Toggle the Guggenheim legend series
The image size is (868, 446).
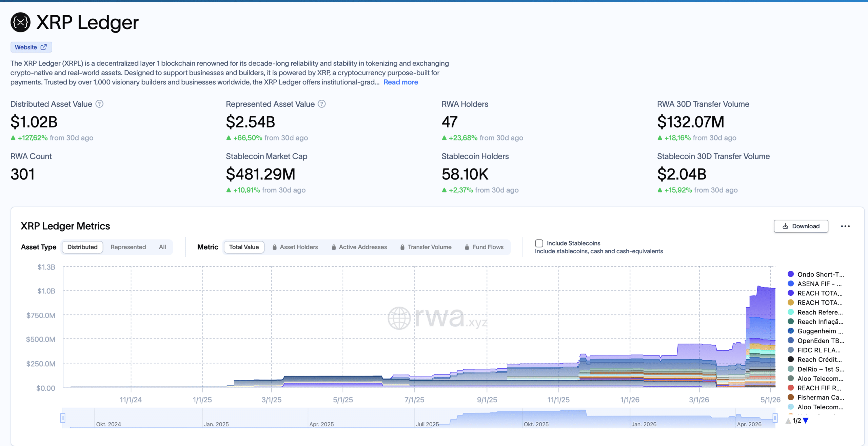815,331
